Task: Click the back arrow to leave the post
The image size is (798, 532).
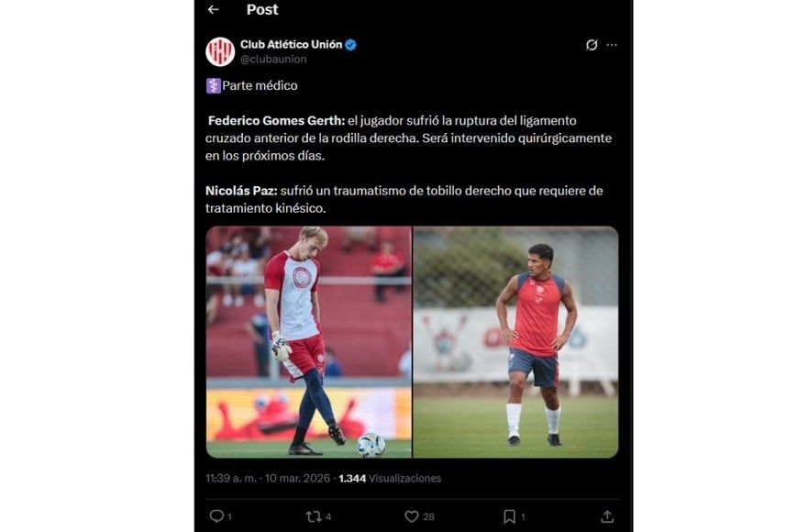Action: tap(215, 10)
